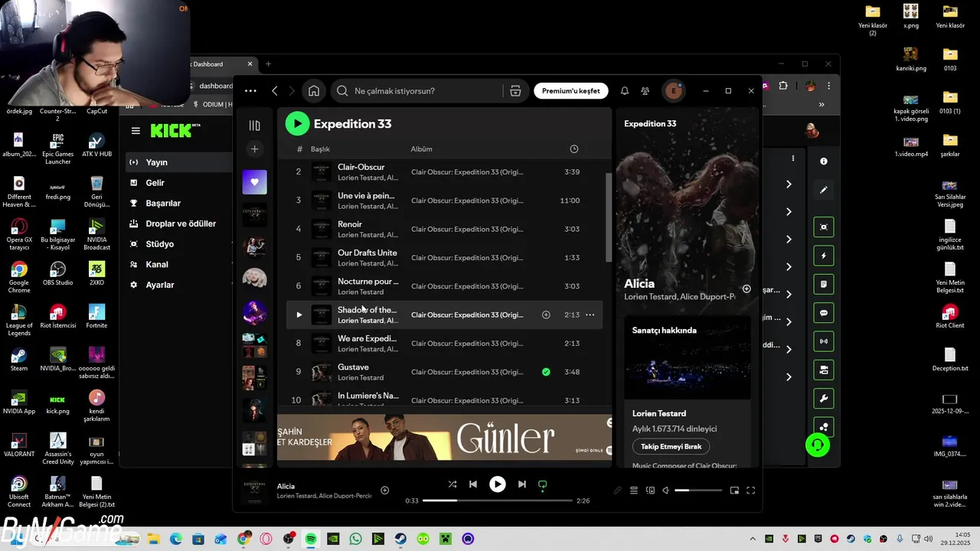This screenshot has width=980, height=551.
Task: Click the Kick chat bubble icon
Action: tap(824, 313)
